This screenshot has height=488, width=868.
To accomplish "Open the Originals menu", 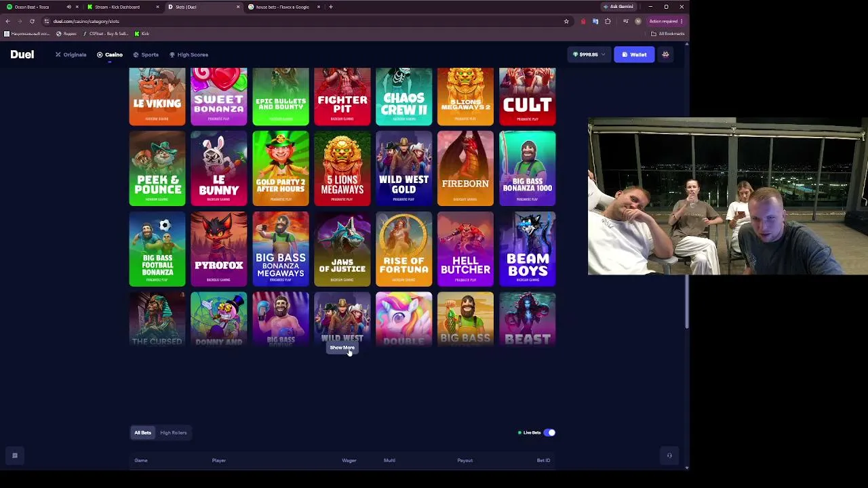I will click(x=71, y=54).
